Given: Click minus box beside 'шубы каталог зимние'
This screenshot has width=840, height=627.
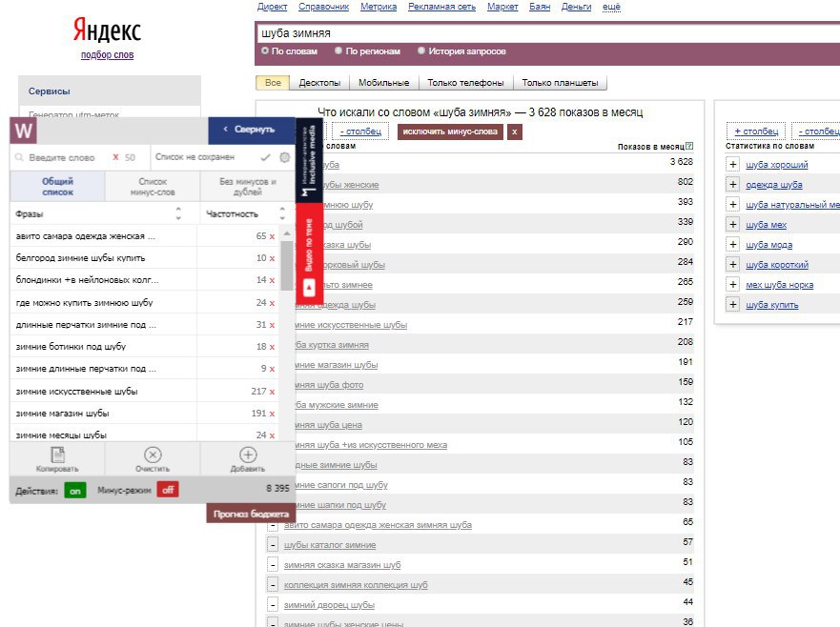Looking at the screenshot, I should click(x=273, y=545).
